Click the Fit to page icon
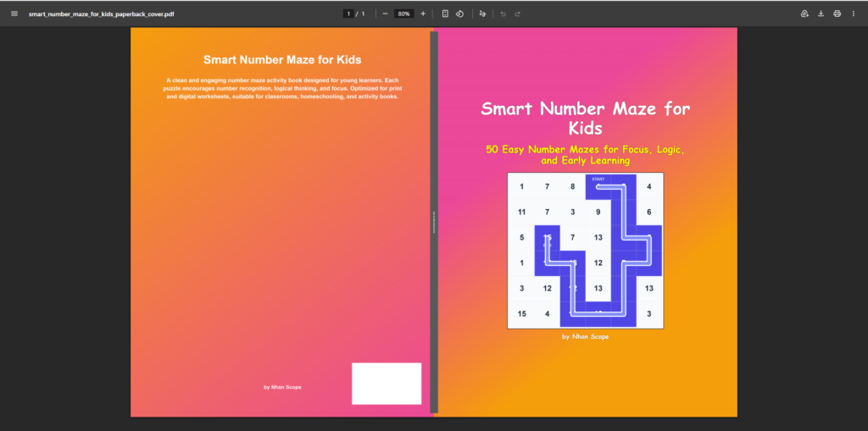 (x=445, y=14)
